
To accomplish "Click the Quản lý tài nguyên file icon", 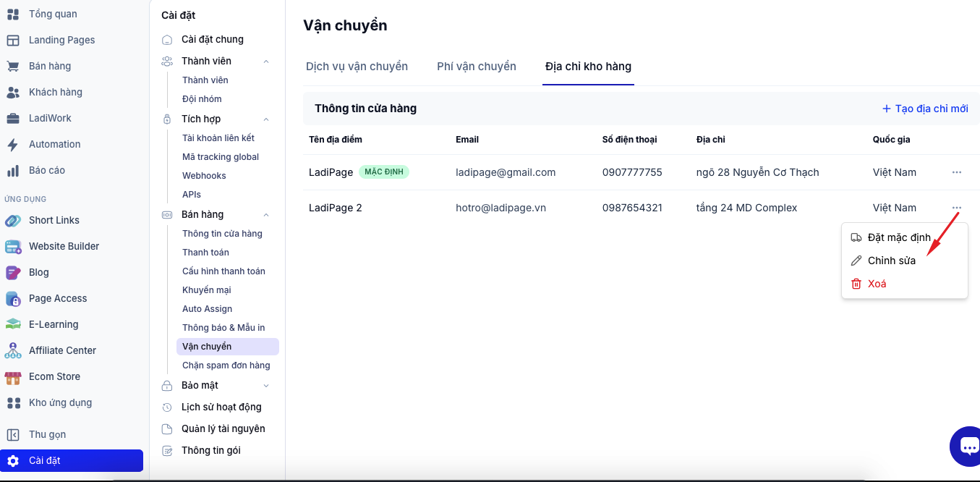I will (167, 428).
